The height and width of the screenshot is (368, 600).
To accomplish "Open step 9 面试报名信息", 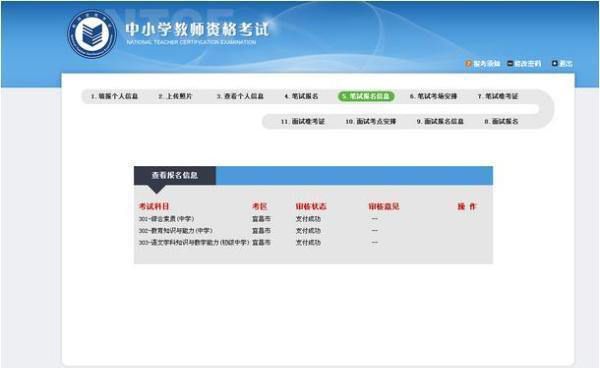I will pos(440,121).
